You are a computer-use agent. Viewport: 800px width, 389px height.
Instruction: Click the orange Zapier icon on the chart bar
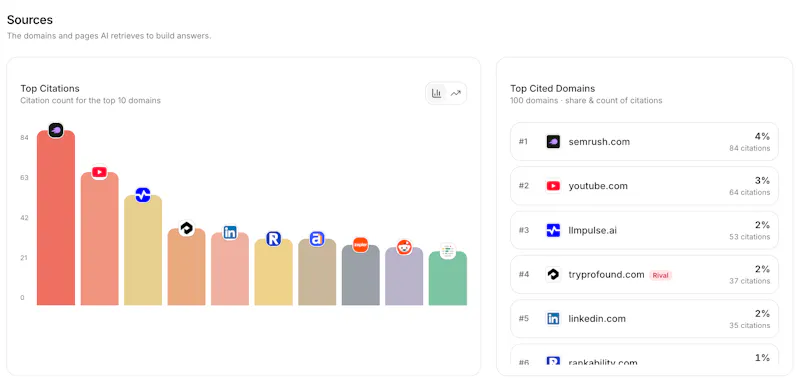361,245
